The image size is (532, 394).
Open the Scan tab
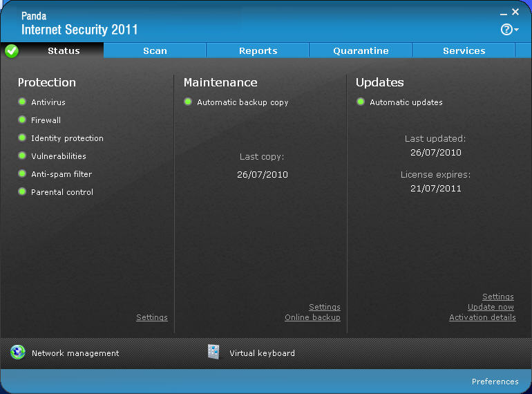point(155,51)
